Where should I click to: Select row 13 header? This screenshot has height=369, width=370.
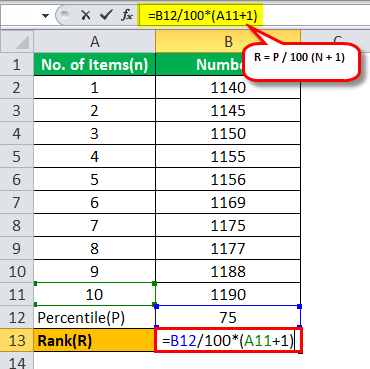point(17,340)
